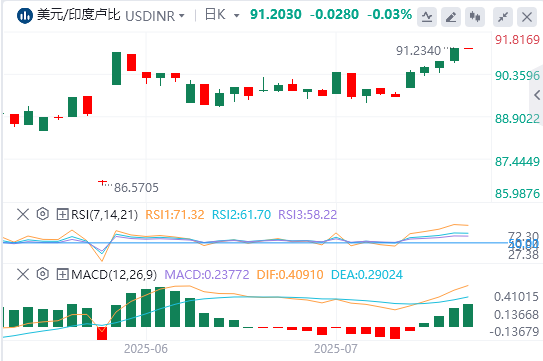Open MACD indicator settings hexagon icon
Image resolution: width=543 pixels, height=361 pixels.
pos(43,274)
